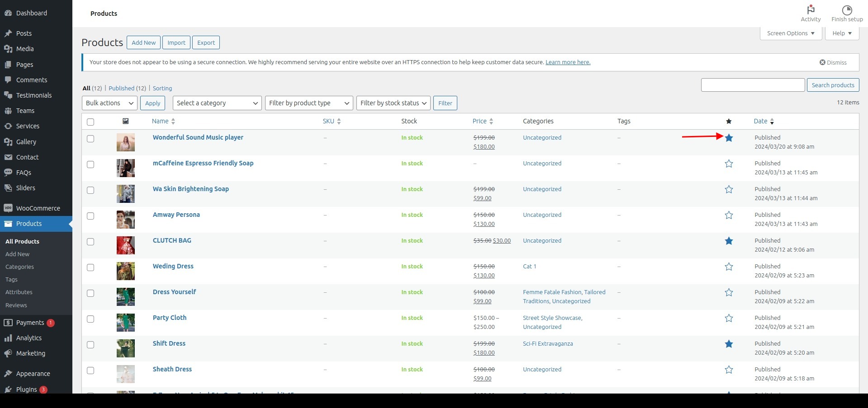Unfeature CLUTCH BAG with its star
This screenshot has width=868, height=408.
[729, 241]
